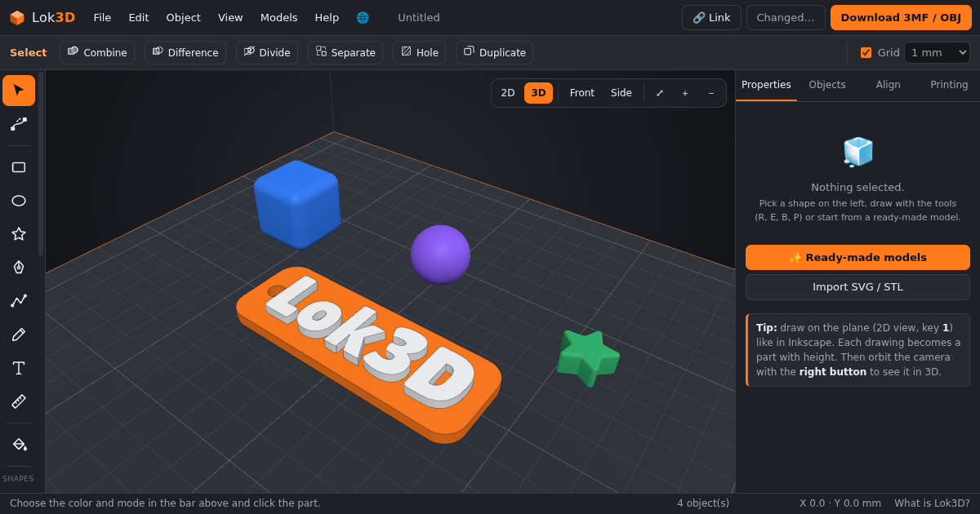Click the Link share button
This screenshot has width=980, height=514.
711,17
